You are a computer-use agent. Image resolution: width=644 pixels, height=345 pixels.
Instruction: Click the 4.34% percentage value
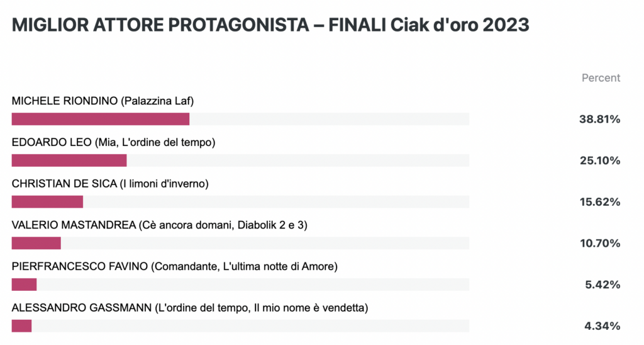602,326
